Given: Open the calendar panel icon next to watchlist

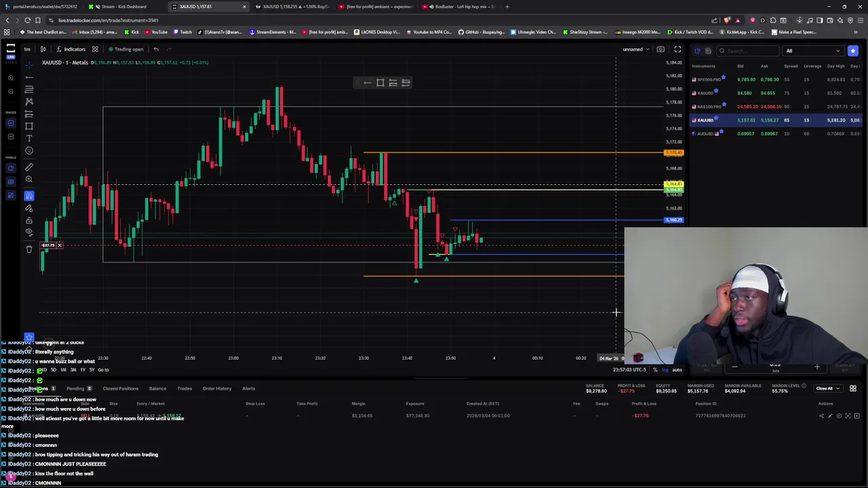Looking at the screenshot, I should (708, 51).
